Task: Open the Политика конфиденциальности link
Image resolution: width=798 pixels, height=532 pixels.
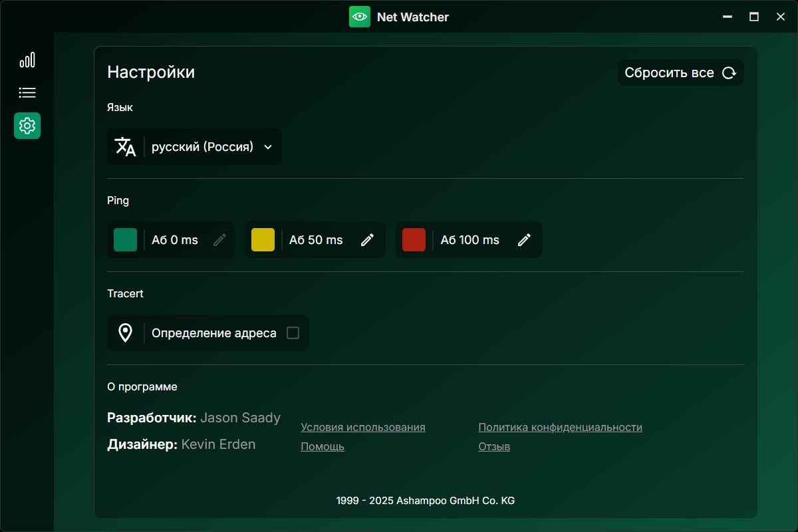Action: pyautogui.click(x=560, y=428)
